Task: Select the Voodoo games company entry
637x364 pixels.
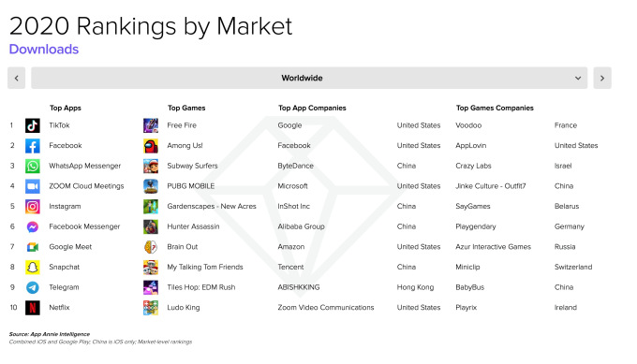Action: point(468,125)
